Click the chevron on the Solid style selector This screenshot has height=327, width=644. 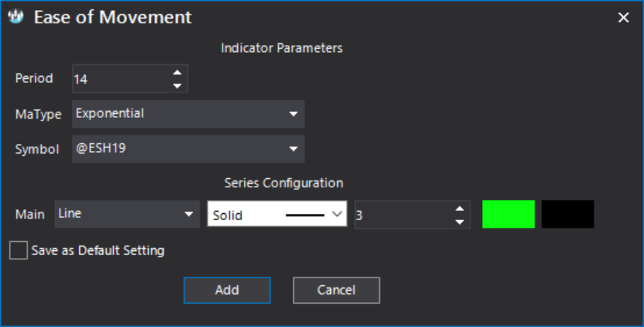pos(337,214)
